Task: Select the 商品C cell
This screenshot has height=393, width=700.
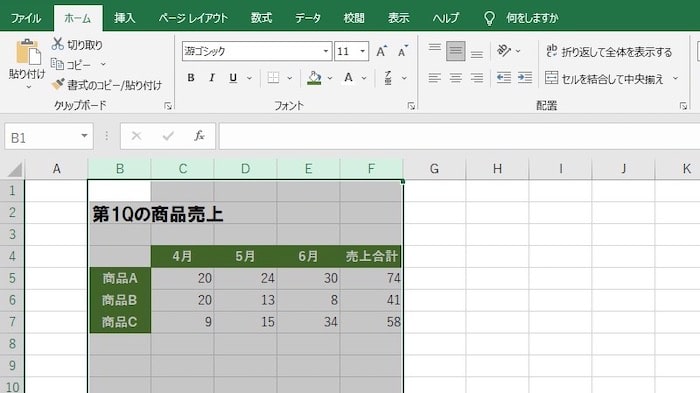Action: (x=120, y=322)
